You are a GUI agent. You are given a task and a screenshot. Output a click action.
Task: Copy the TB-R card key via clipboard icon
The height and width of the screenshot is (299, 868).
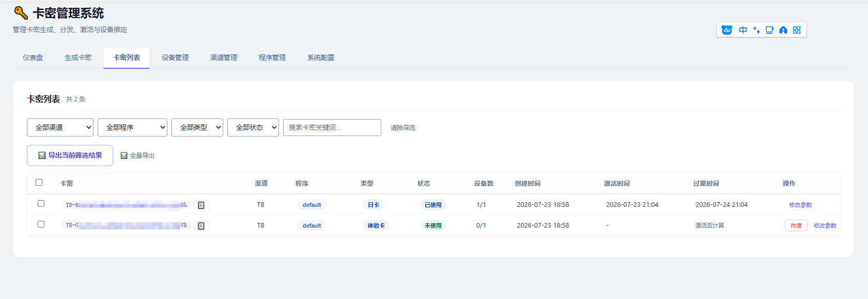click(201, 205)
